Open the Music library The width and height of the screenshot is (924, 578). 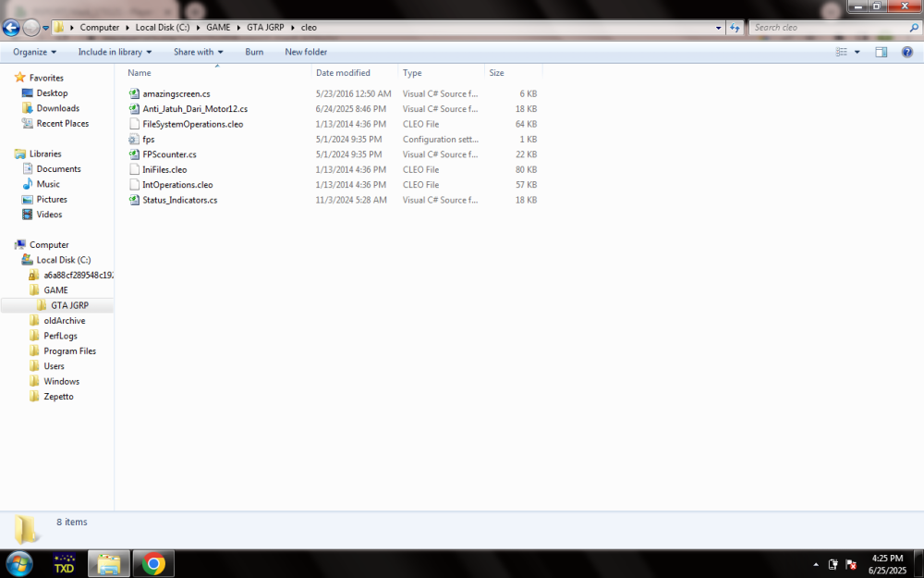point(48,185)
